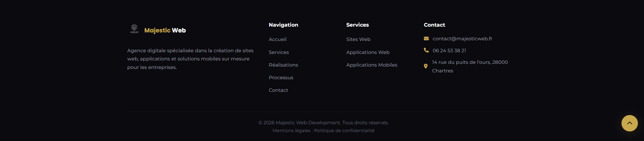The image size is (644, 141).
Task: Open the Réalisations footer link
Action: [283, 65]
